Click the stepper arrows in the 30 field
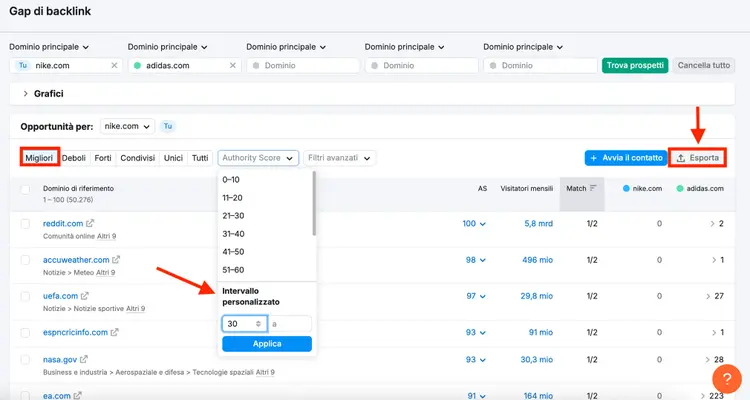This screenshot has height=400, width=750. point(258,324)
